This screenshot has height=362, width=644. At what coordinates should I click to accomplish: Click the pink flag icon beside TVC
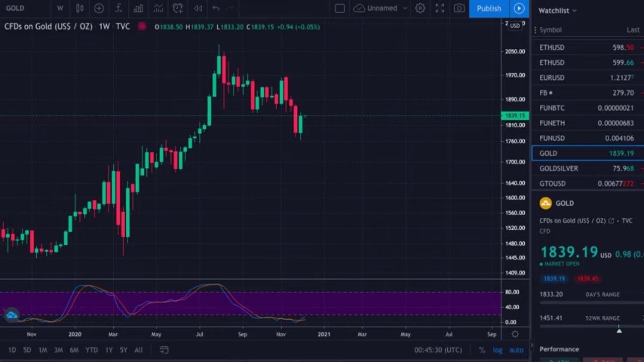(142, 26)
